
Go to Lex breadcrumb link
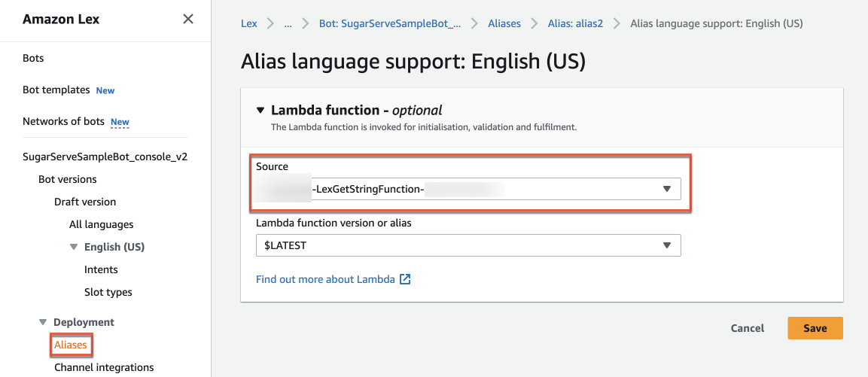[x=249, y=24]
